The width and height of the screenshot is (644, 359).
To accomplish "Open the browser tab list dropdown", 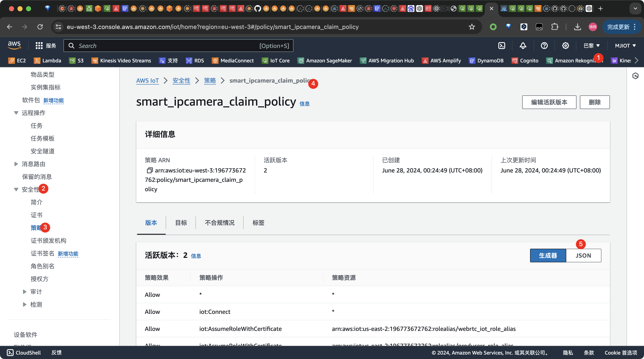I will click(x=635, y=9).
